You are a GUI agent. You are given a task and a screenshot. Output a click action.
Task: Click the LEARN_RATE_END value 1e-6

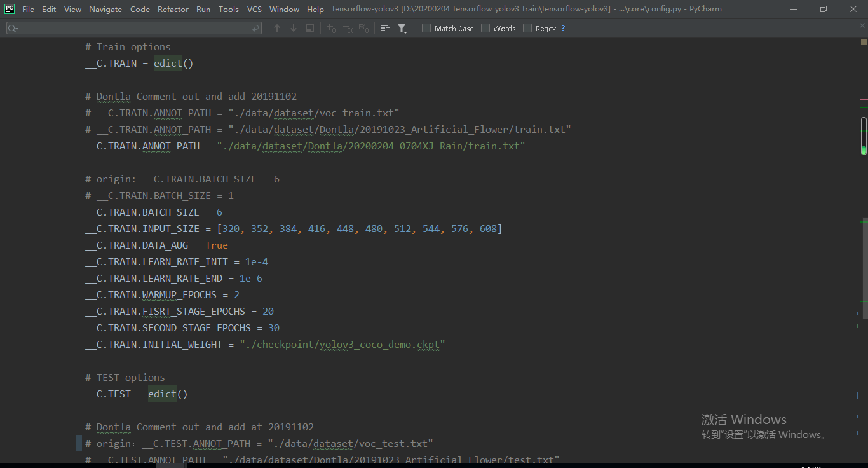pos(251,279)
